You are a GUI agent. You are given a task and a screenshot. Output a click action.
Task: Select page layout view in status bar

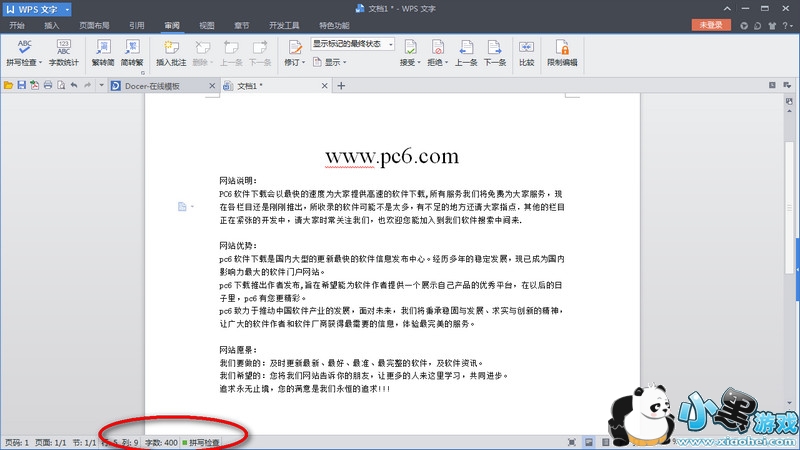tap(589, 442)
